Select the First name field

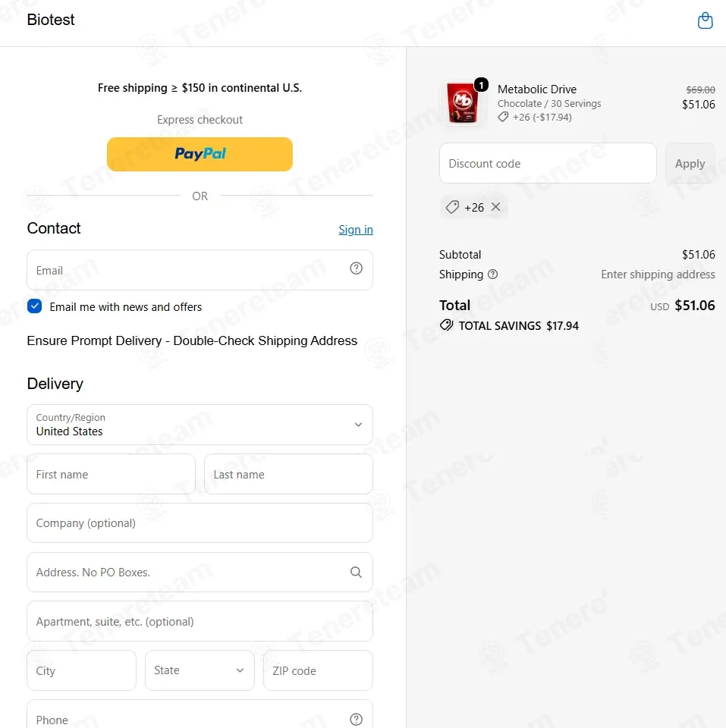tap(111, 474)
